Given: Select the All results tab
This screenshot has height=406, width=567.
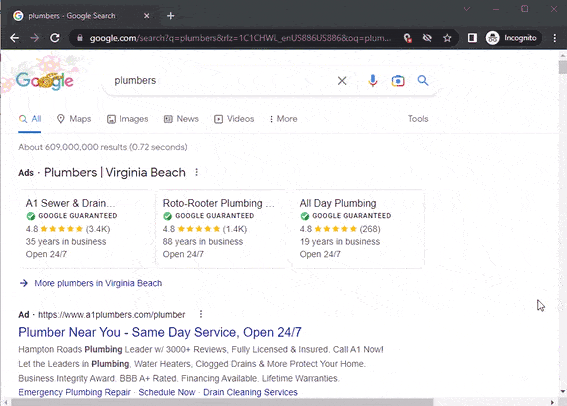Looking at the screenshot, I should [x=30, y=119].
